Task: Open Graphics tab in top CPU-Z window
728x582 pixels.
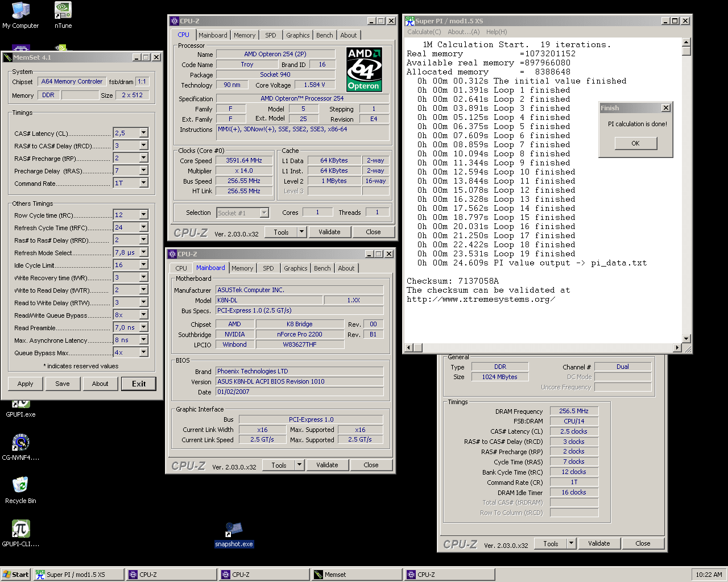Action: (x=298, y=35)
